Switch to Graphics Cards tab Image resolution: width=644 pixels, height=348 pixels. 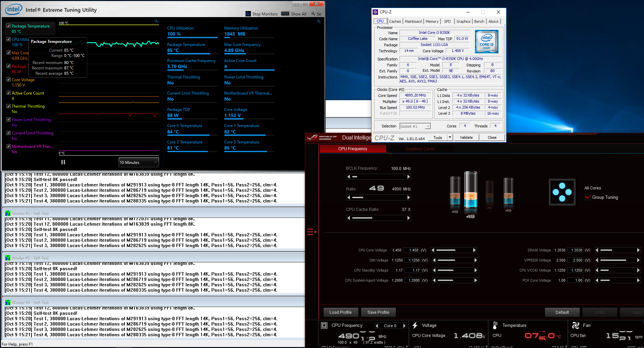(x=420, y=149)
